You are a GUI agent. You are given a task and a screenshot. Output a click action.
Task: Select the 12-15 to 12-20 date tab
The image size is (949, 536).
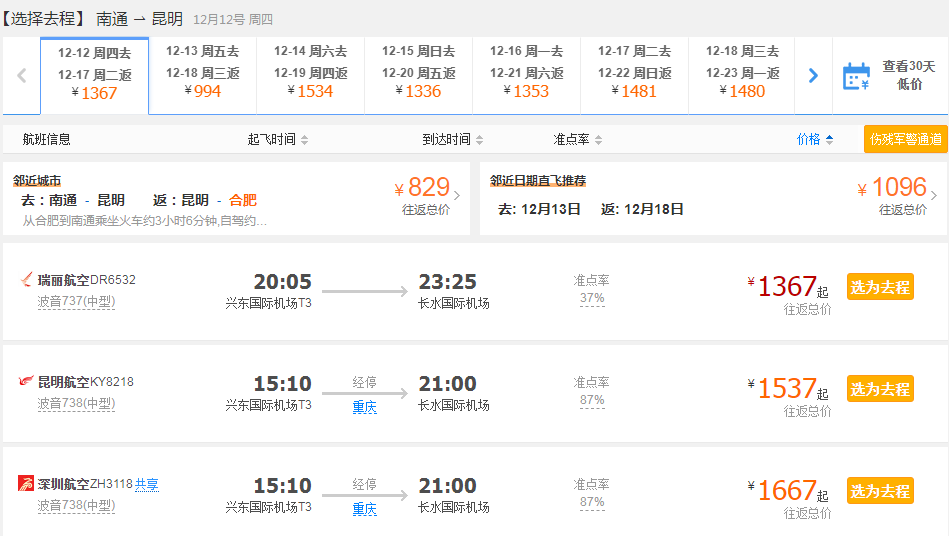(x=418, y=76)
